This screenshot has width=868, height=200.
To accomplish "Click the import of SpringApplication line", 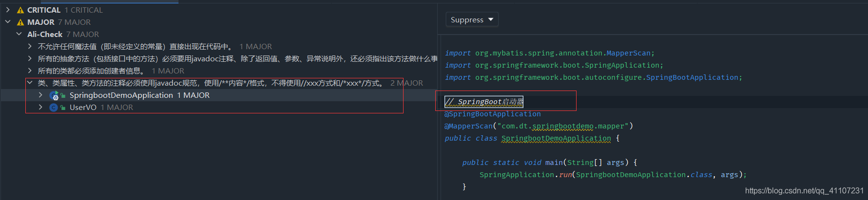I will [x=554, y=65].
